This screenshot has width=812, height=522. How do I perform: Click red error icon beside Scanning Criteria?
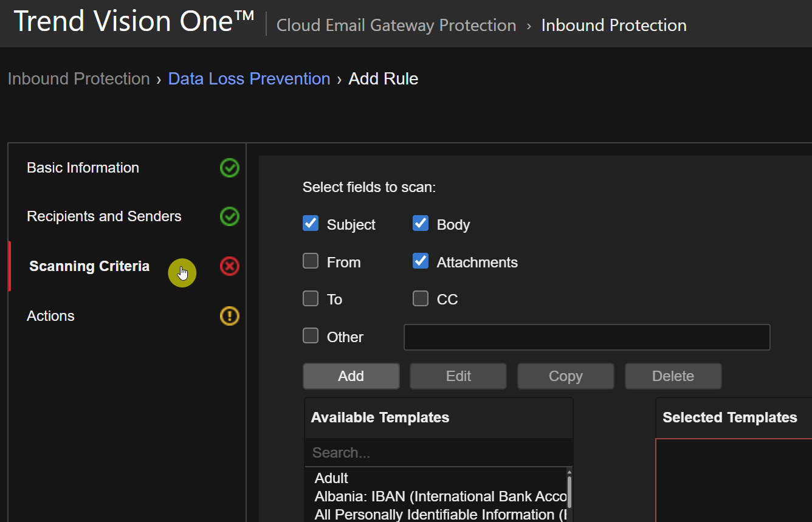[229, 266]
